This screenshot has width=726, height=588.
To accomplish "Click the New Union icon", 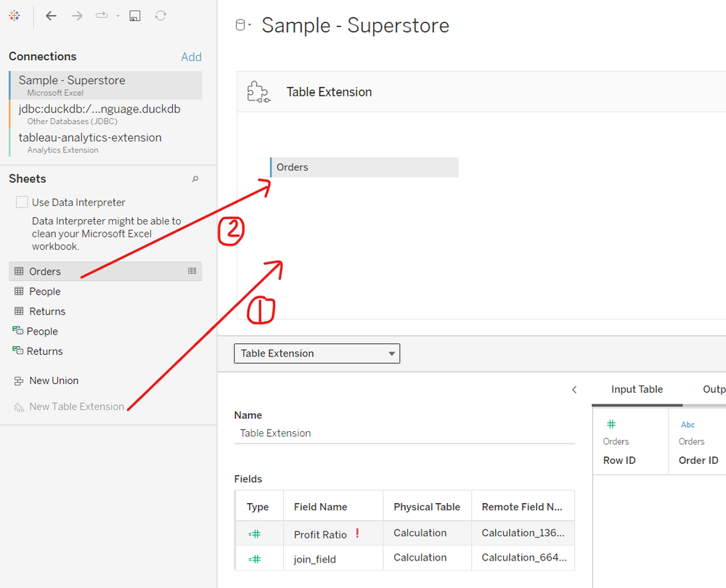I will 19,381.
